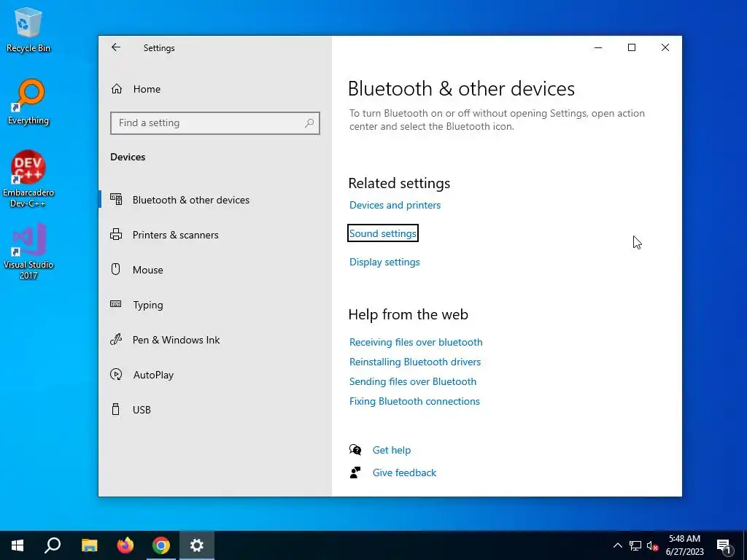This screenshot has height=560, width=747.
Task: Show hidden tray icons chevron
Action: tap(617, 545)
